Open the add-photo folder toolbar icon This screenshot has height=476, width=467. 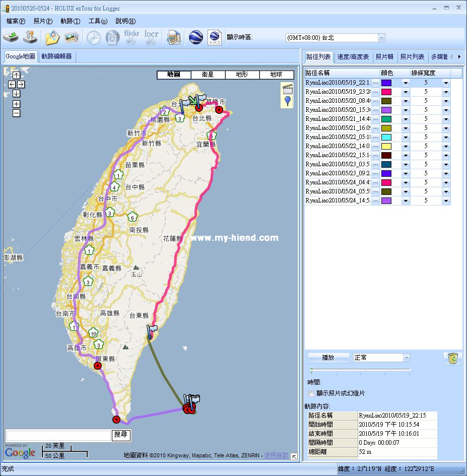pos(52,38)
